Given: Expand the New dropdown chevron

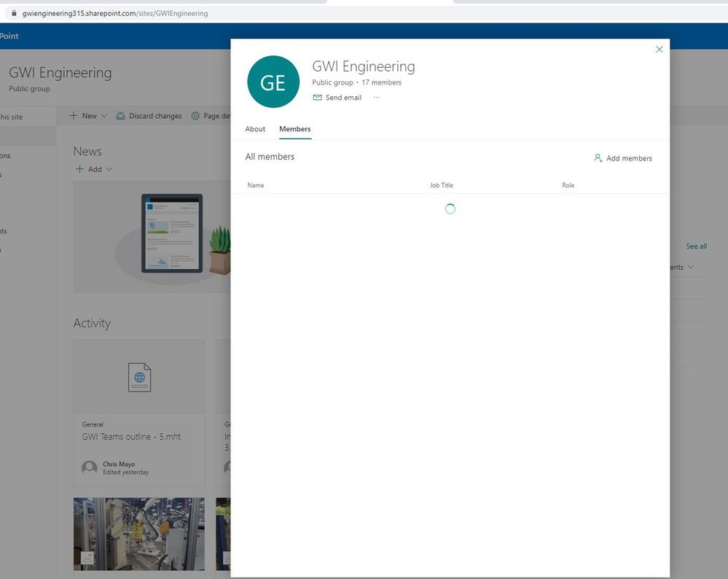Looking at the screenshot, I should click(104, 116).
